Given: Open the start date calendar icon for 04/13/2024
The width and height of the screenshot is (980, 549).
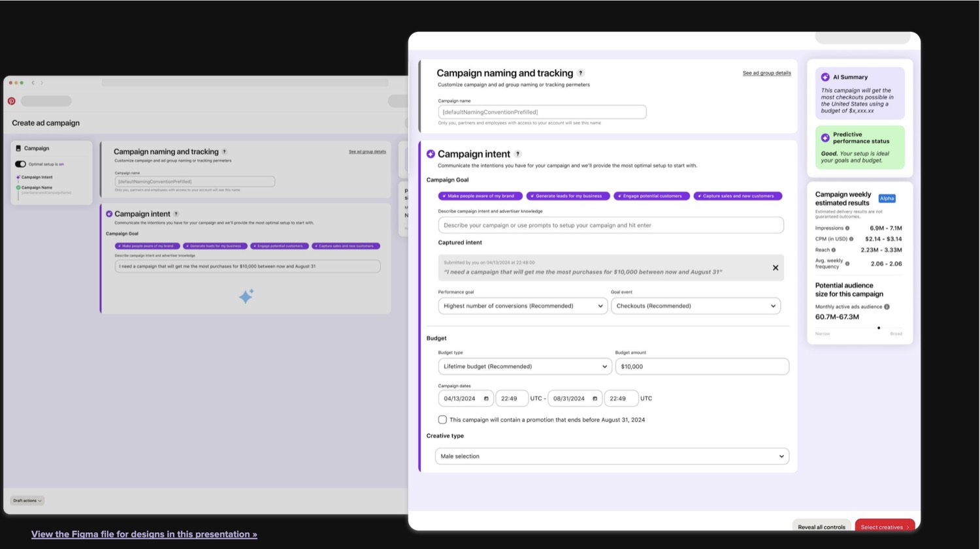Looking at the screenshot, I should (x=486, y=398).
